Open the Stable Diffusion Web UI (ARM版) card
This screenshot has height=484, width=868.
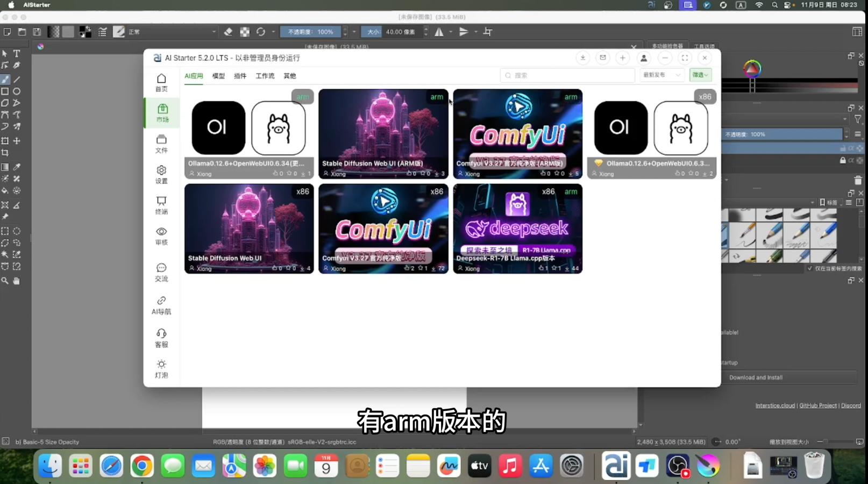383,134
